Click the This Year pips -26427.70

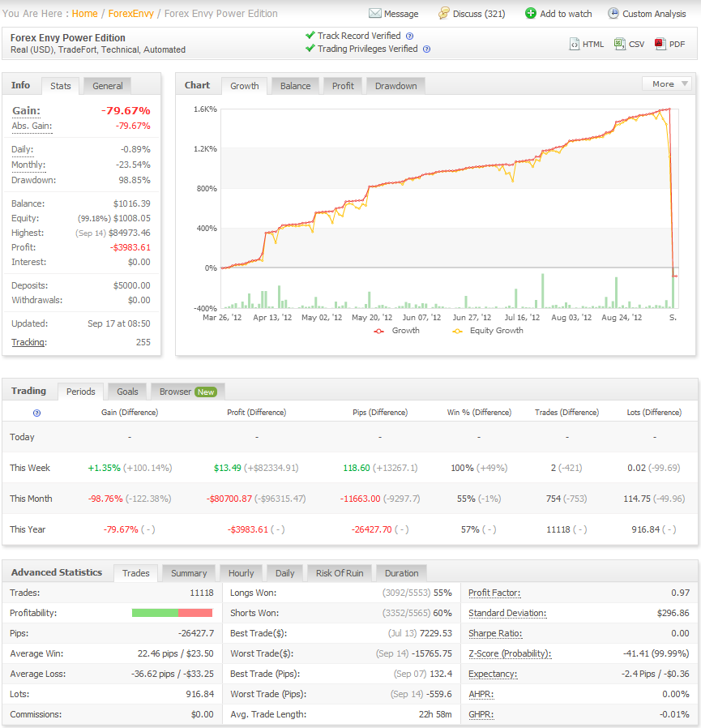371,529
